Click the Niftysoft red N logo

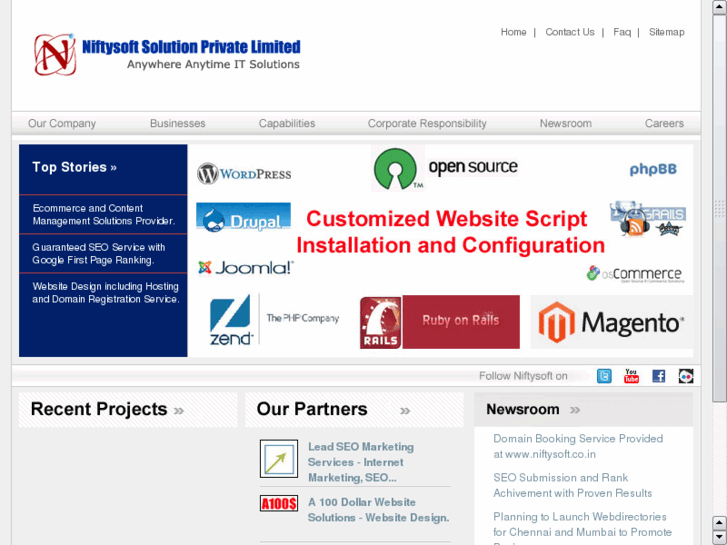(55, 54)
